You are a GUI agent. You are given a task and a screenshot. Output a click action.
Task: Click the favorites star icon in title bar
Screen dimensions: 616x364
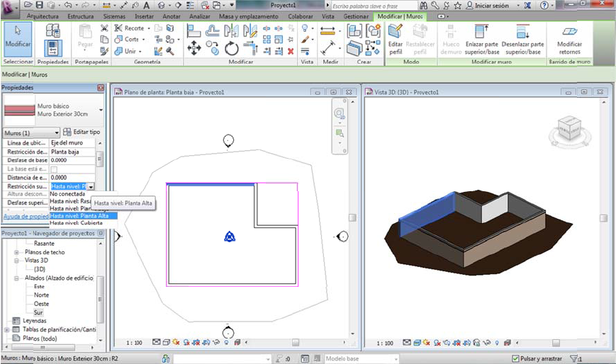point(457,6)
